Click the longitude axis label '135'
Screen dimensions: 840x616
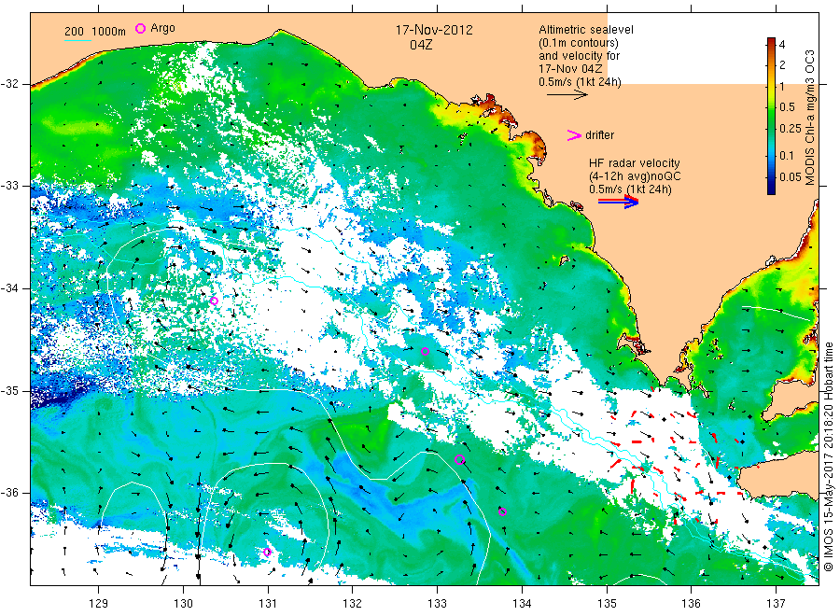pos(607,604)
